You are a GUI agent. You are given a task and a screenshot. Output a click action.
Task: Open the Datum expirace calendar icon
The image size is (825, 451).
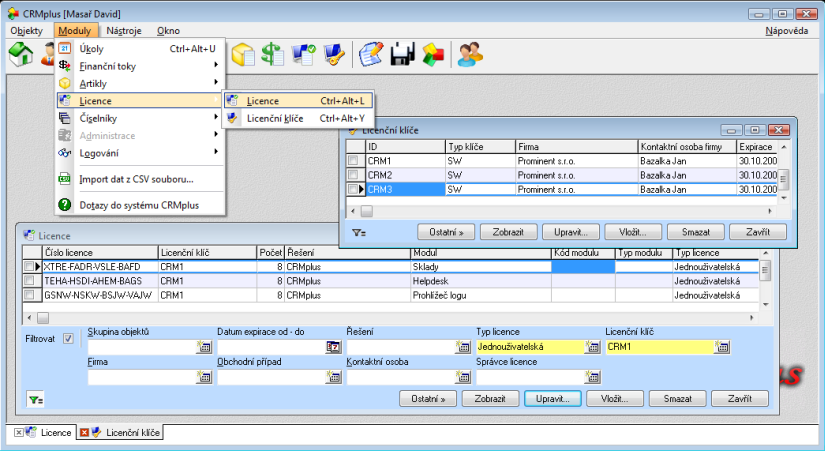click(x=334, y=347)
